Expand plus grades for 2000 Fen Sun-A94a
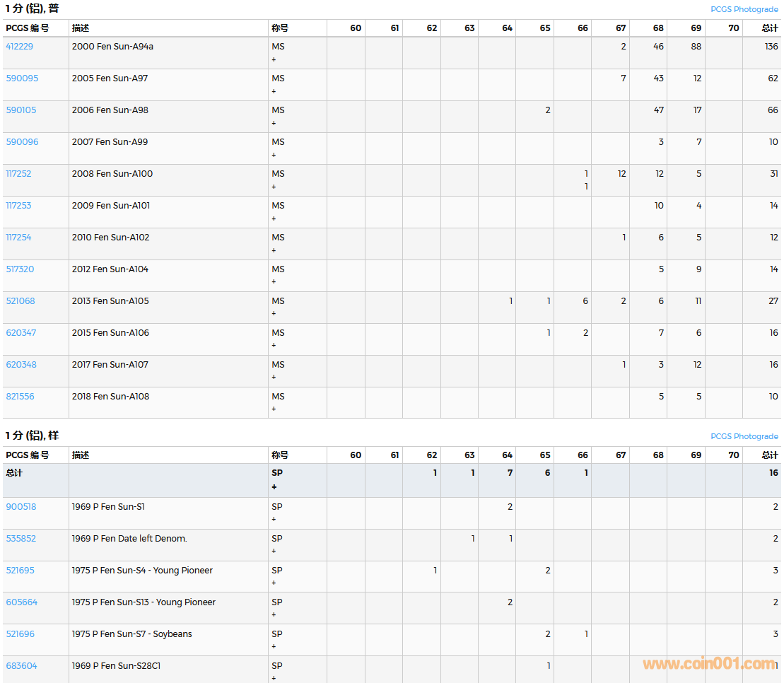784x683 pixels. tap(274, 60)
